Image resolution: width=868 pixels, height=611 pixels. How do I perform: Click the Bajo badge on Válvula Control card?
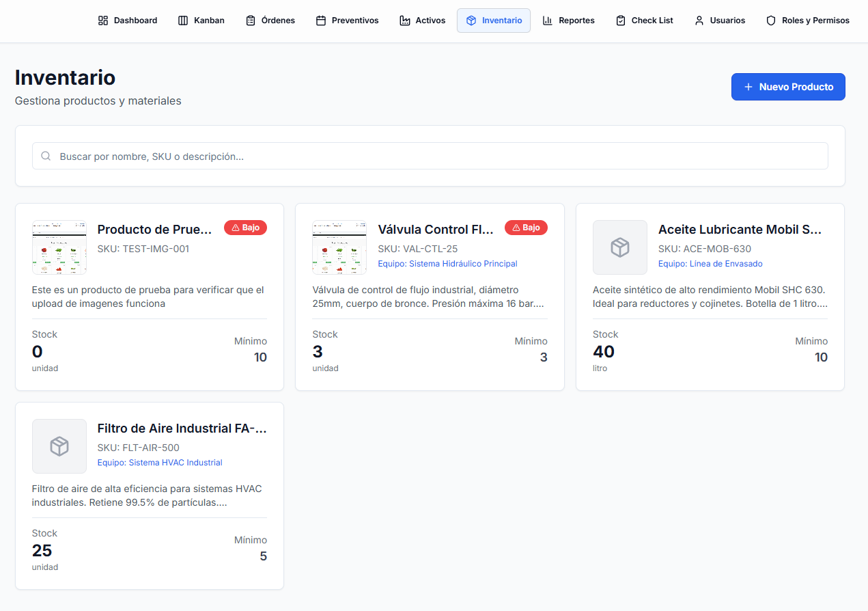point(526,228)
